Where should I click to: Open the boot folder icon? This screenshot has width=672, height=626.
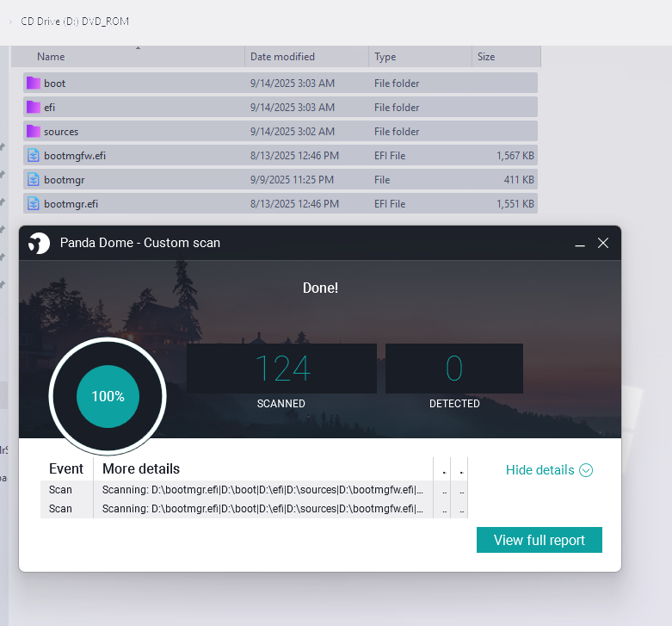(34, 84)
